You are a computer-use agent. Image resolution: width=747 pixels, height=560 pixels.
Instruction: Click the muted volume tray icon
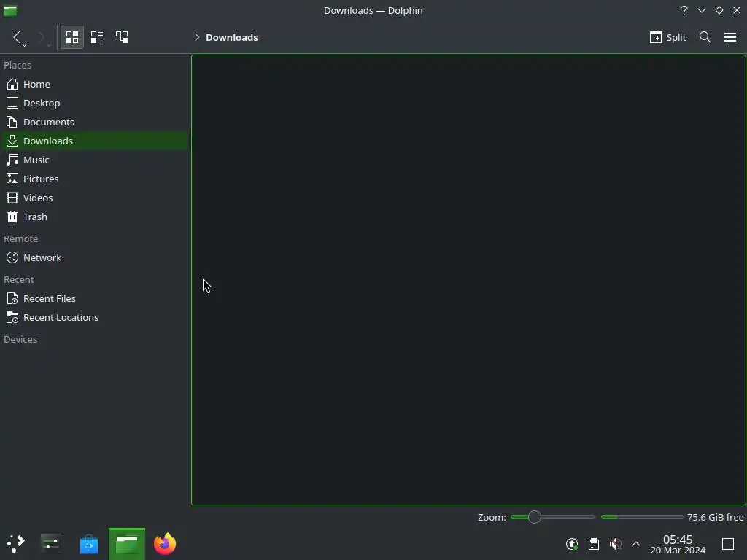tap(615, 544)
